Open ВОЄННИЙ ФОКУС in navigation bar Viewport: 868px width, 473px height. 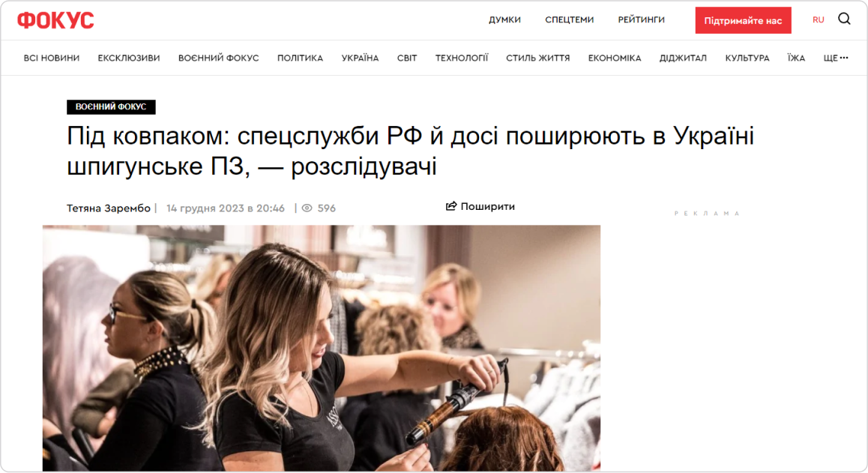[x=219, y=58]
